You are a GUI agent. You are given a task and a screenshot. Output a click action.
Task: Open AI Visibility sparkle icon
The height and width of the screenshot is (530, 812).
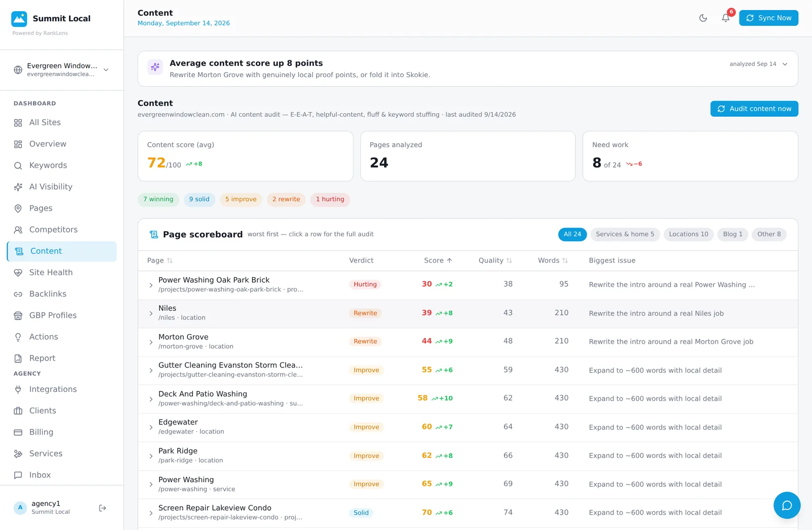click(18, 187)
